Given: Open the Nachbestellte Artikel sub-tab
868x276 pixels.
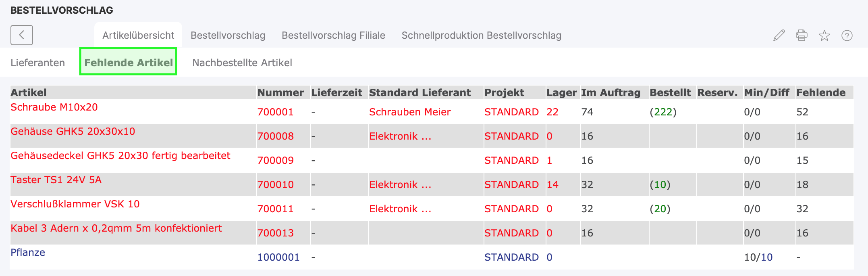Looking at the screenshot, I should (242, 63).
